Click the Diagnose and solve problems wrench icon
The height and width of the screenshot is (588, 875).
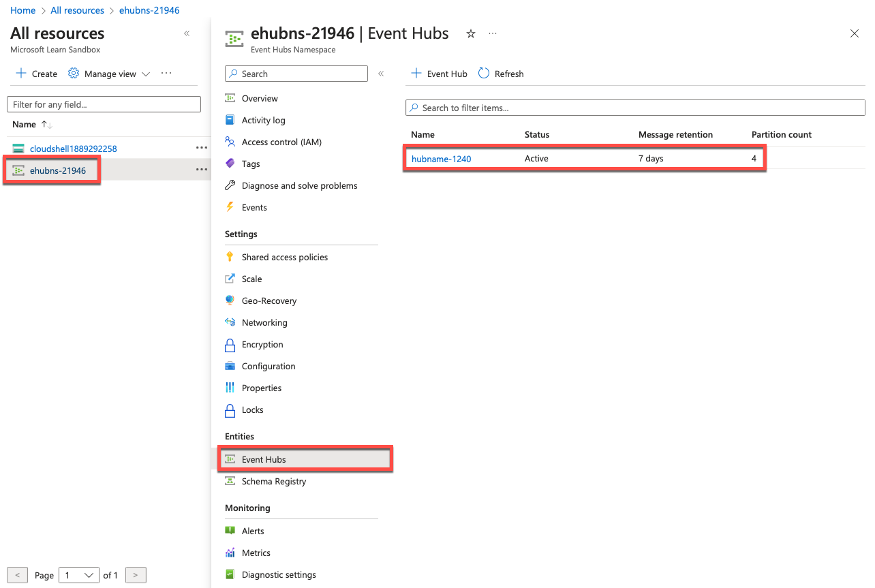tap(230, 185)
